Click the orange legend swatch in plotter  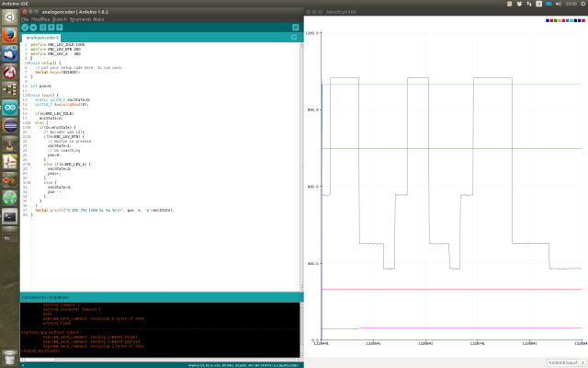click(560, 20)
